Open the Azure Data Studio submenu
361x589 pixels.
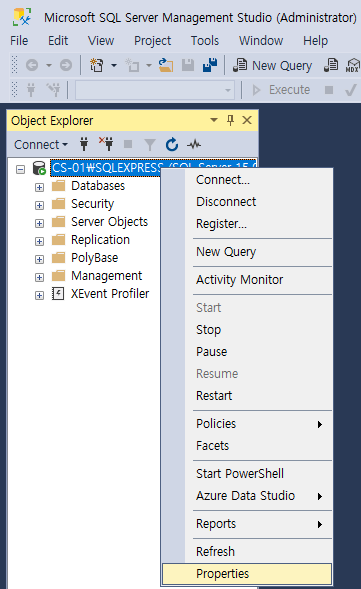point(247,496)
